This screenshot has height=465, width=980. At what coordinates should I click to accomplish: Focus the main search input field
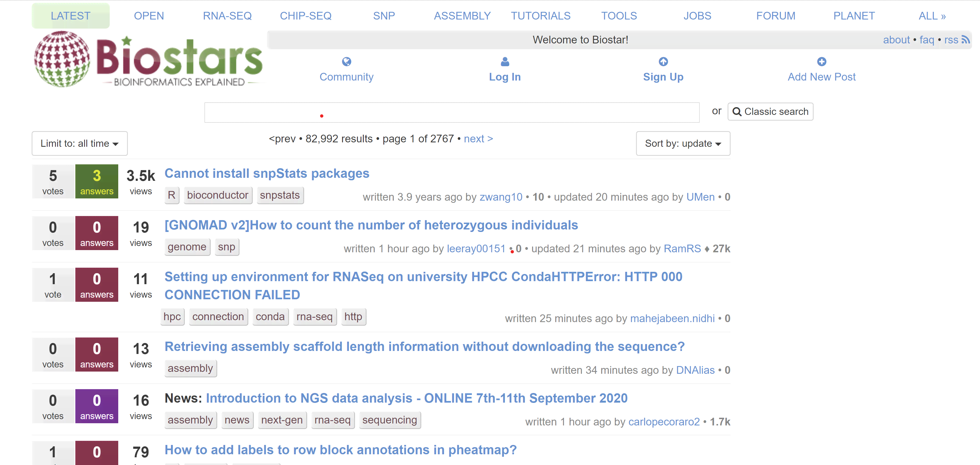452,113
